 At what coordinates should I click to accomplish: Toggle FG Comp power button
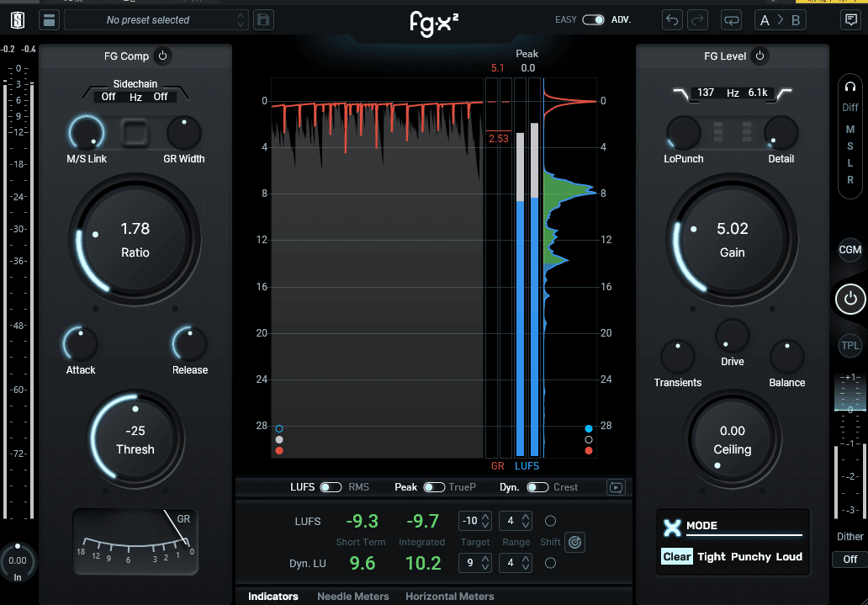coord(163,56)
